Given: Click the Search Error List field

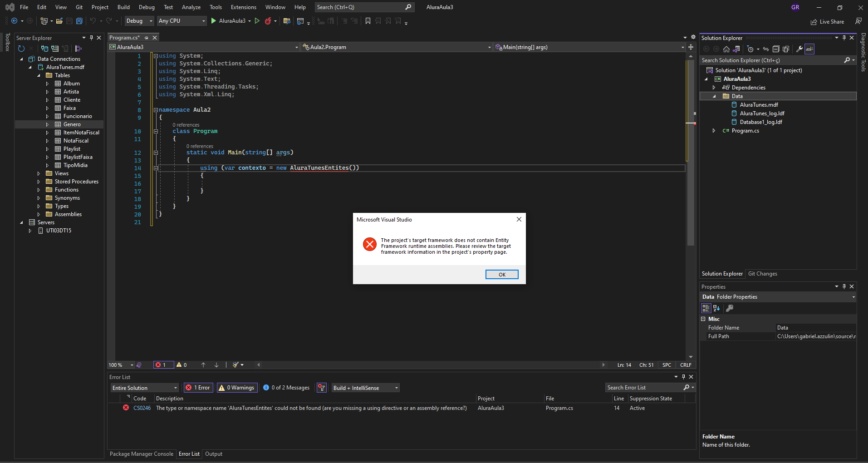Looking at the screenshot, I should (650, 388).
